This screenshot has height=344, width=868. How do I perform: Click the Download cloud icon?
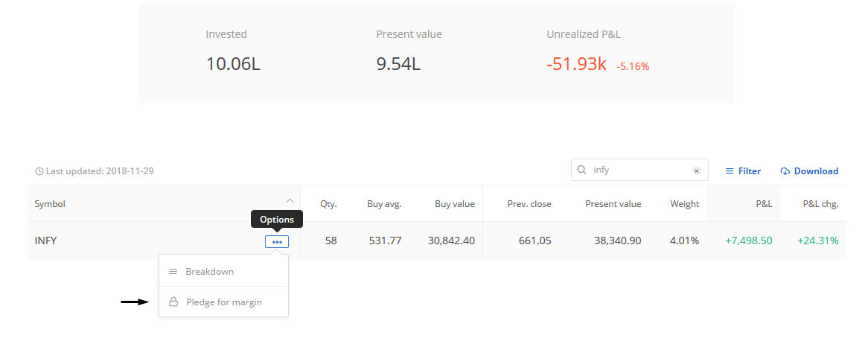(785, 171)
